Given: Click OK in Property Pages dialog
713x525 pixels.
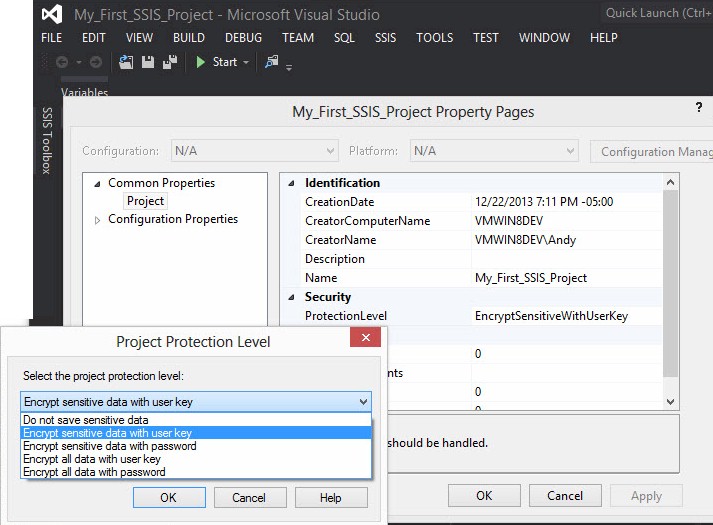Looking at the screenshot, I should [x=484, y=495].
